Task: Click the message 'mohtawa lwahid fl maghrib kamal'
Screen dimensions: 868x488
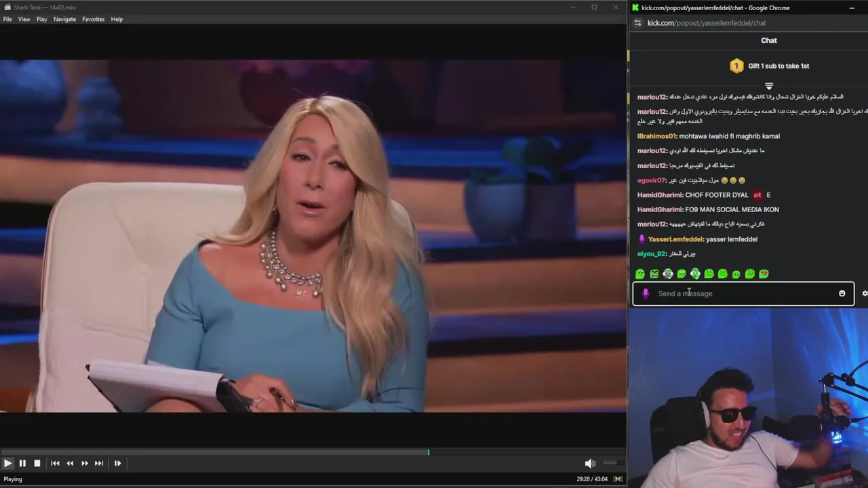Action: tap(730, 136)
